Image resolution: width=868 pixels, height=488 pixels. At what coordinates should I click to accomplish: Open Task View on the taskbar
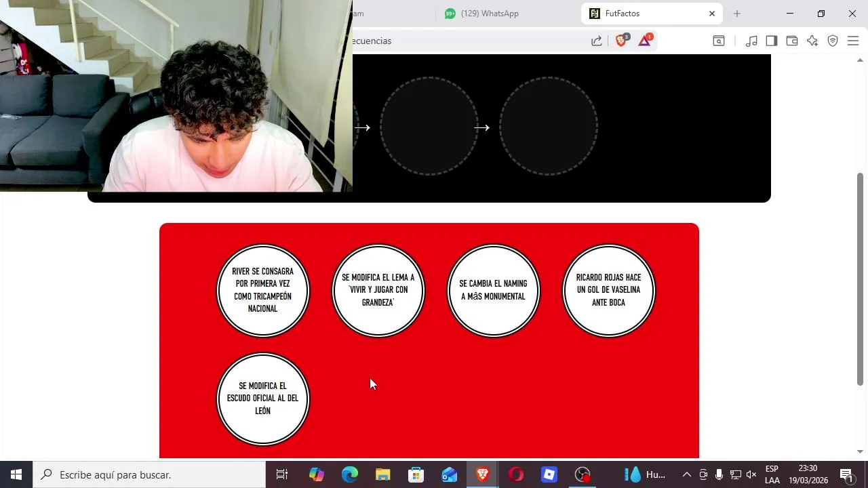click(282, 474)
